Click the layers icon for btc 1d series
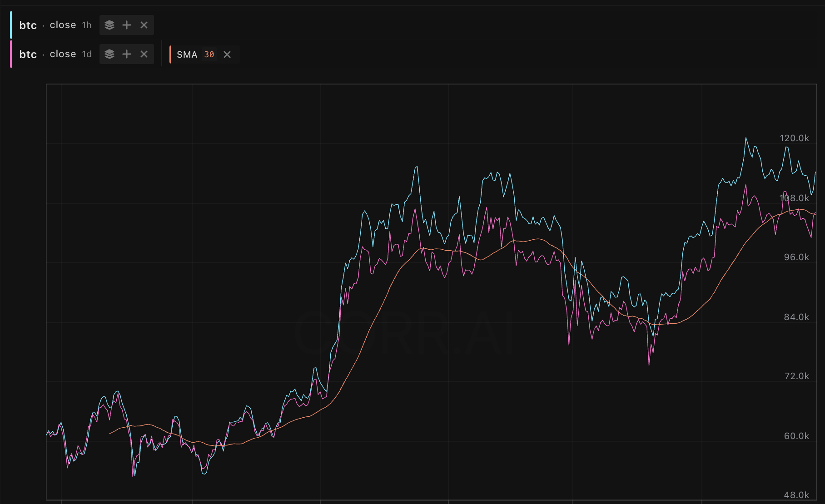This screenshot has width=825, height=504. [109, 54]
